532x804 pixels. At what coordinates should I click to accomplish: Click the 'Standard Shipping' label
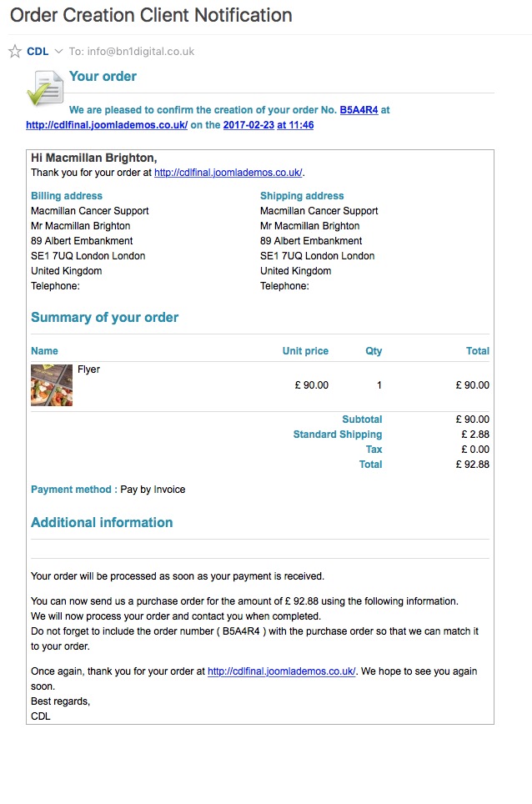337,435
